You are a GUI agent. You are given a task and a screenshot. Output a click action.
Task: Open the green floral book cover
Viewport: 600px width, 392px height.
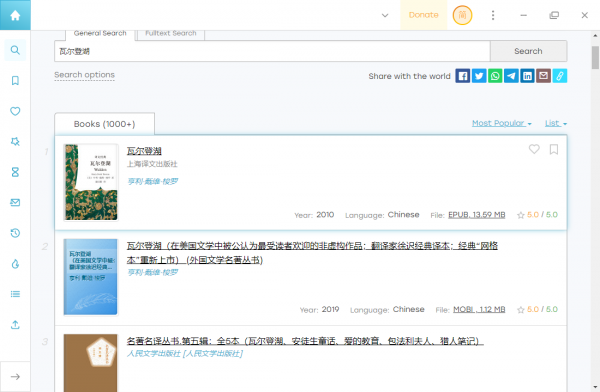point(91,182)
